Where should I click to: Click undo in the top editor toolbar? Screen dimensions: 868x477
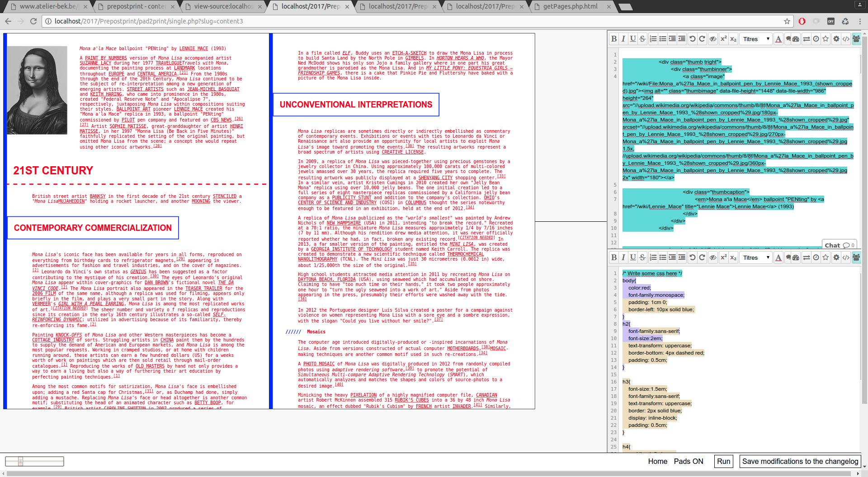[x=692, y=39]
